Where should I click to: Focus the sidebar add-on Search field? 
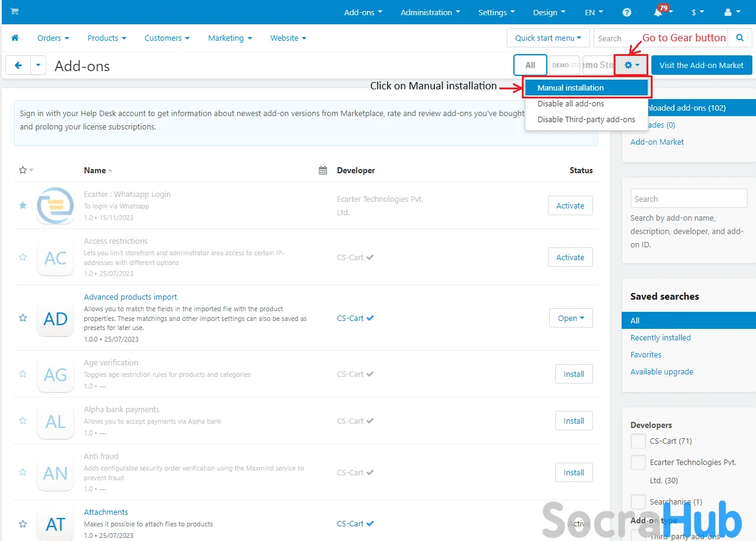tap(688, 199)
